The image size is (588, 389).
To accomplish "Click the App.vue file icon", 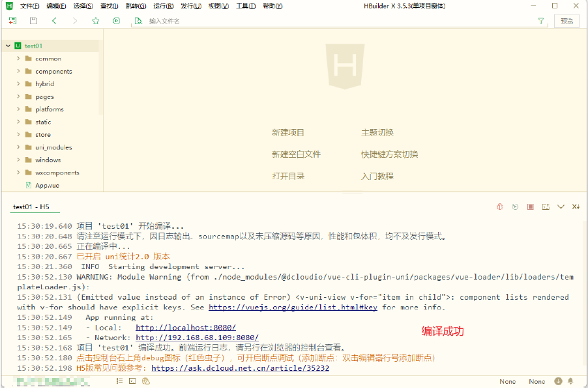I will pos(29,185).
